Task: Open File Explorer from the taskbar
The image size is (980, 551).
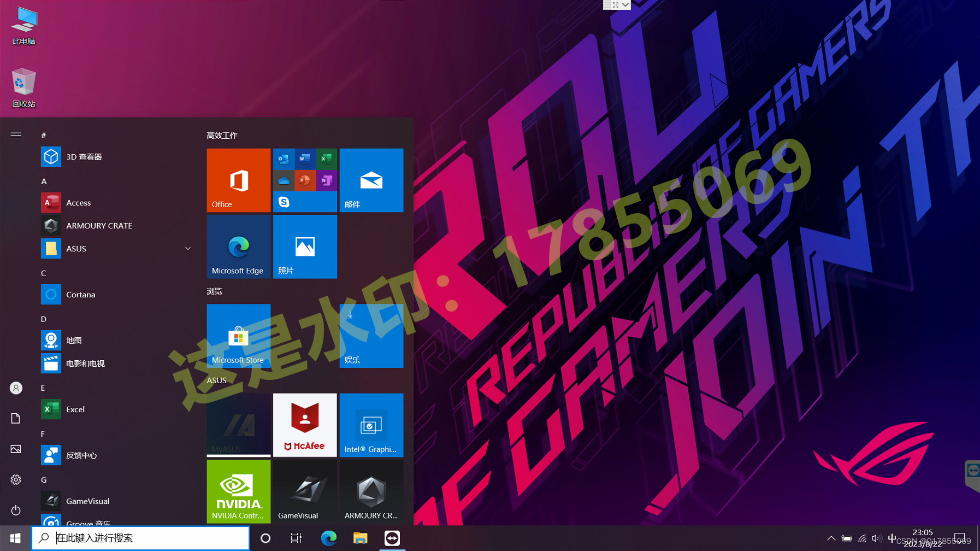Action: coord(360,538)
